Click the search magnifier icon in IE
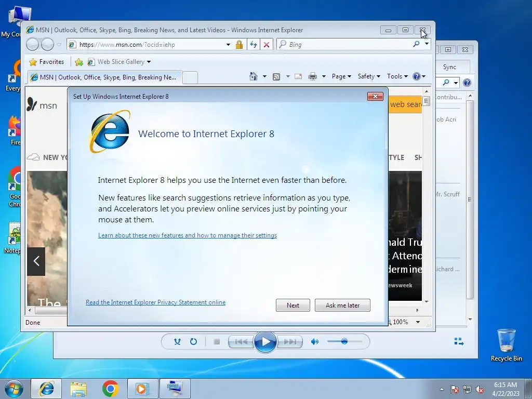532x399 pixels. point(416,44)
